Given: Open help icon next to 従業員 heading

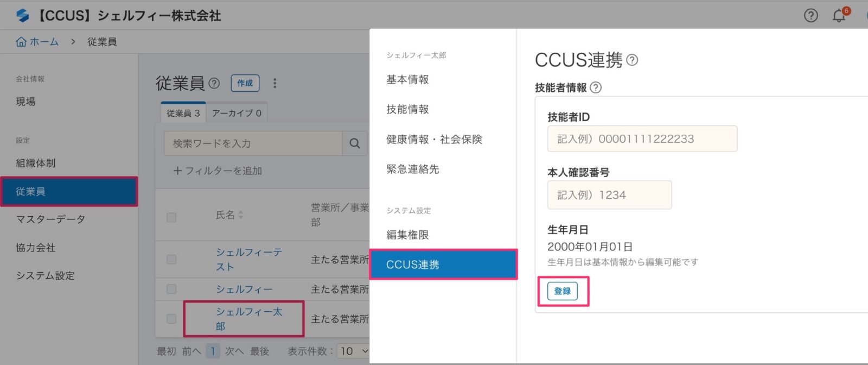Looking at the screenshot, I should [x=214, y=83].
